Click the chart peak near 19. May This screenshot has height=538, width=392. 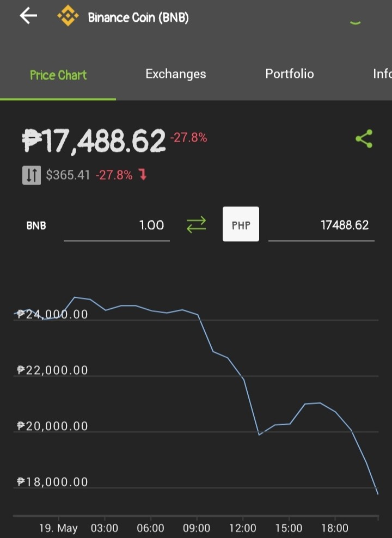75,297
